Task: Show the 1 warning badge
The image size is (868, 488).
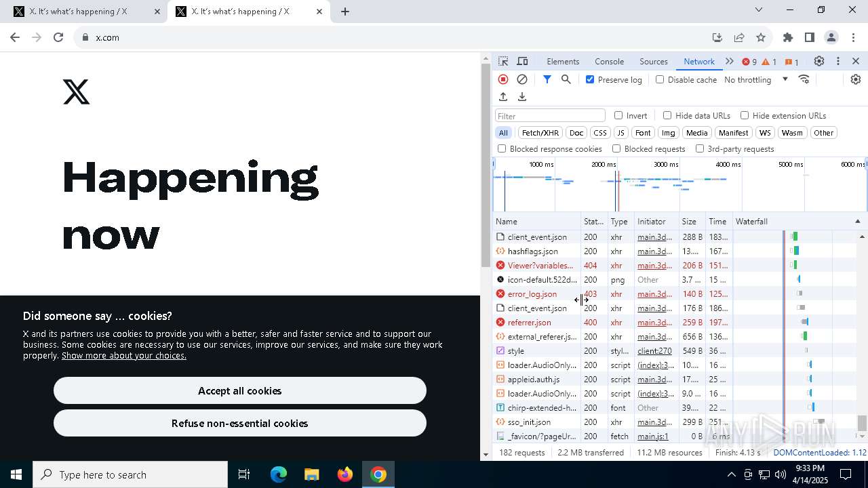Action: coord(769,62)
